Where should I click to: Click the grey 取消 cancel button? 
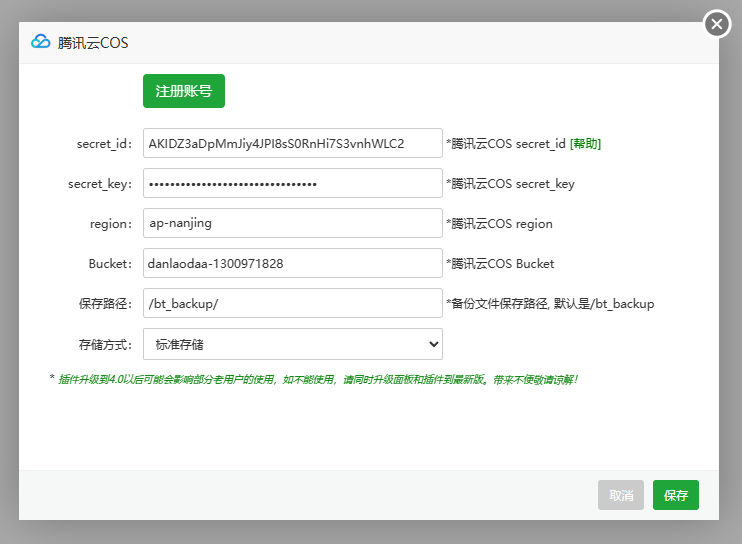pyautogui.click(x=621, y=495)
